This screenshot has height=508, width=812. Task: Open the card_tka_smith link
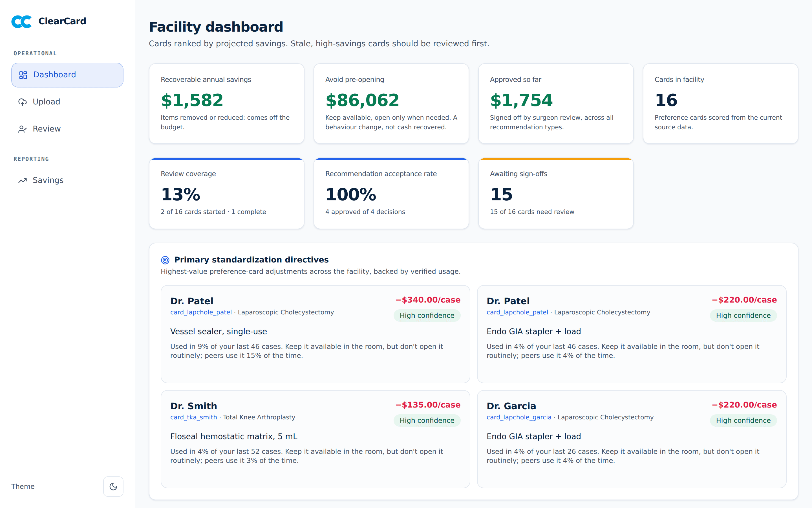194,417
